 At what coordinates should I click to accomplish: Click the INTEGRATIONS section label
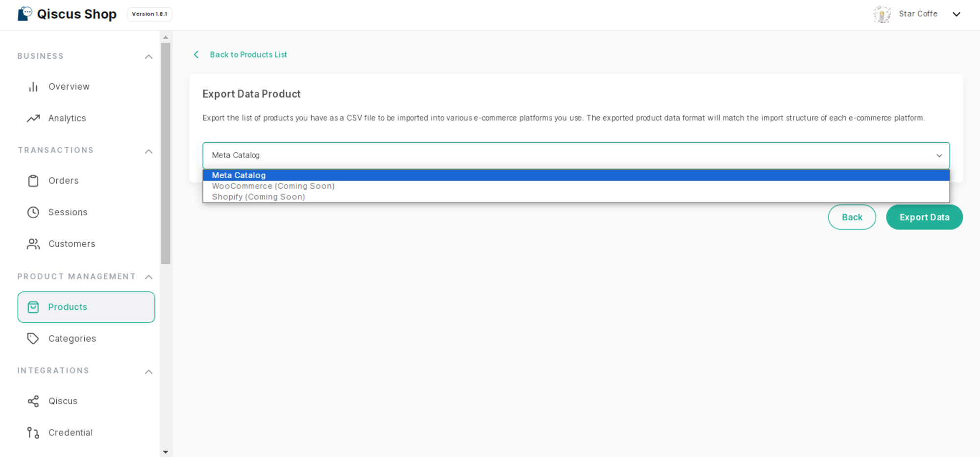[53, 371]
